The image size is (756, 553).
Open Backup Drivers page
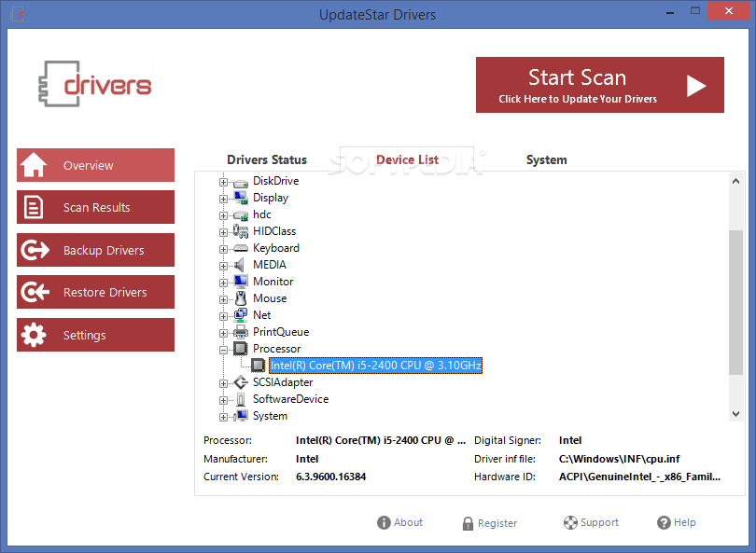tap(95, 250)
